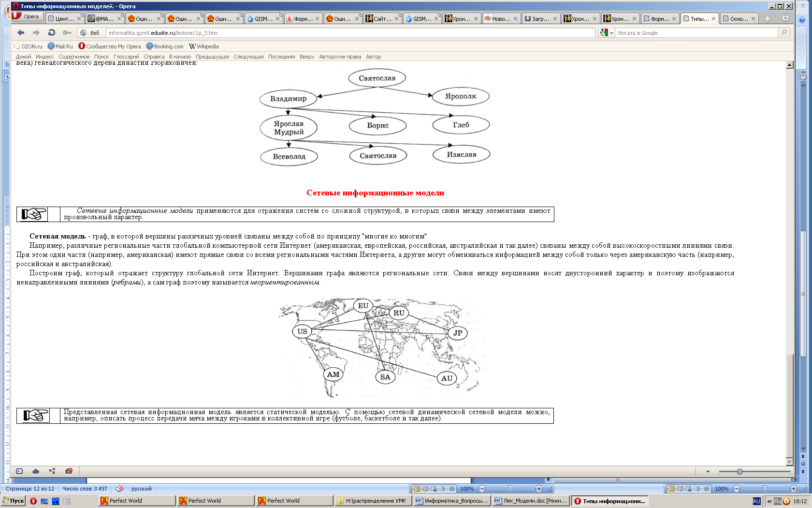Viewport: 812px width, 508px height.
Task: Click the Домой navigation link
Action: click(23, 57)
